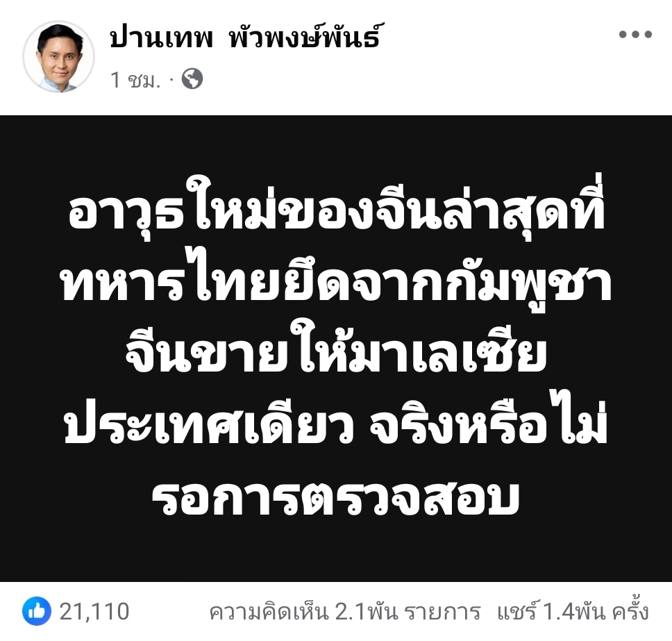Open the post via 1 ชม. timestamp
Image resolution: width=672 pixels, height=641 pixels.
pos(135,80)
